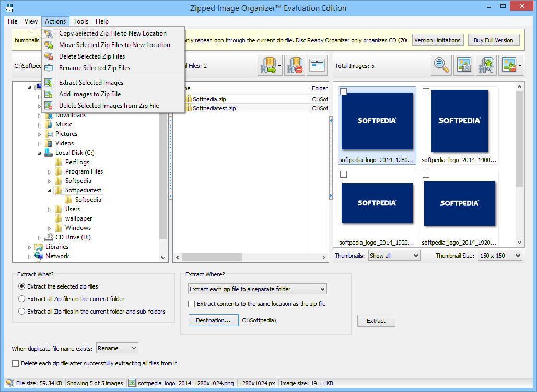This screenshot has height=392, width=537.
Task: Click the Local Disk (C:) drive icon
Action: pyautogui.click(x=49, y=153)
